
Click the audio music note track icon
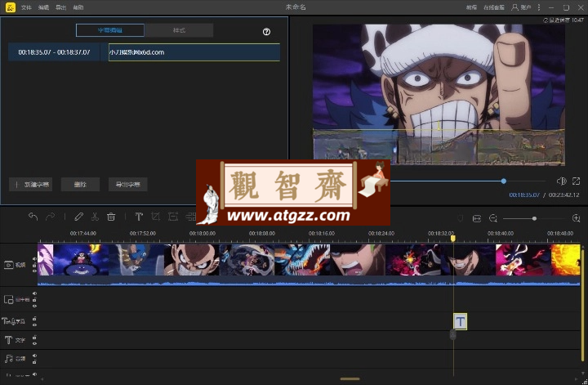tap(9, 359)
